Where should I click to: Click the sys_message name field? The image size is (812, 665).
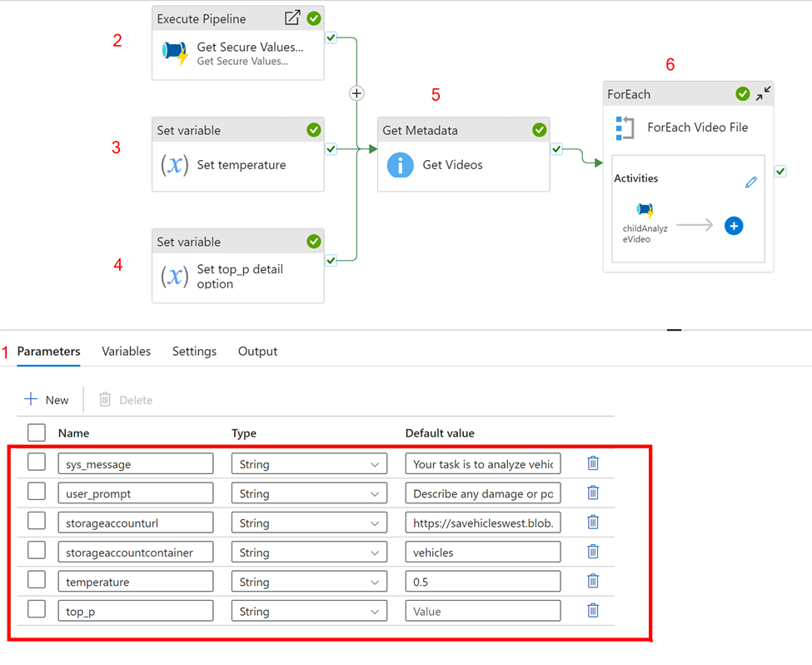click(x=136, y=464)
